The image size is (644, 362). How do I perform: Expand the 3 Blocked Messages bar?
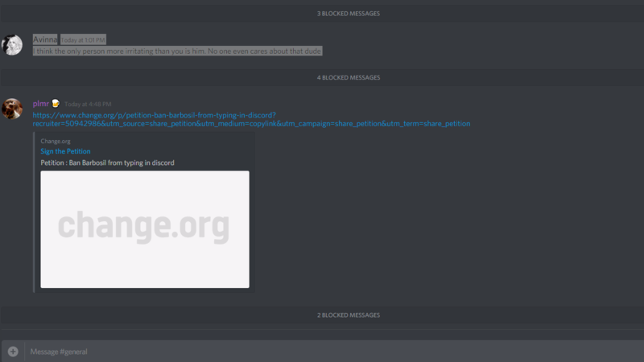point(322,14)
